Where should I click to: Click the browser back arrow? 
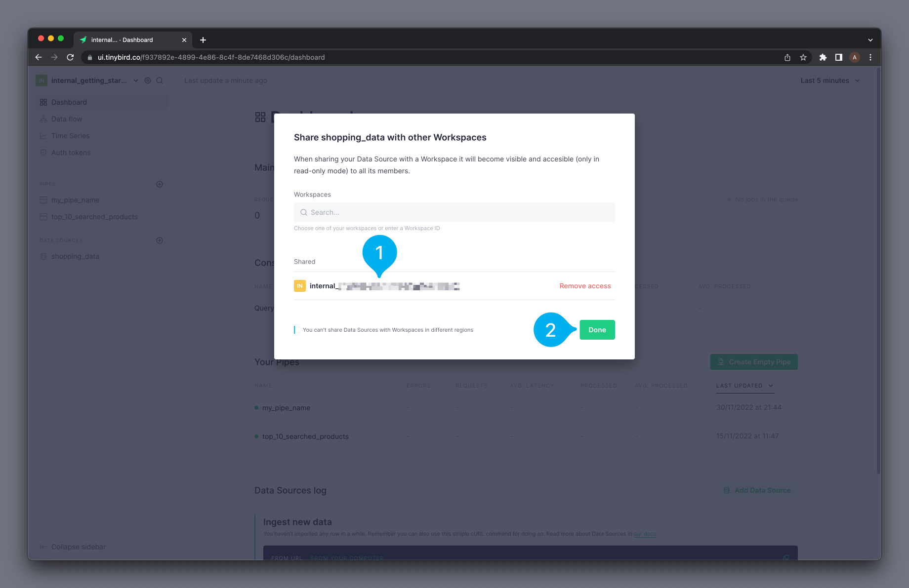click(x=39, y=57)
